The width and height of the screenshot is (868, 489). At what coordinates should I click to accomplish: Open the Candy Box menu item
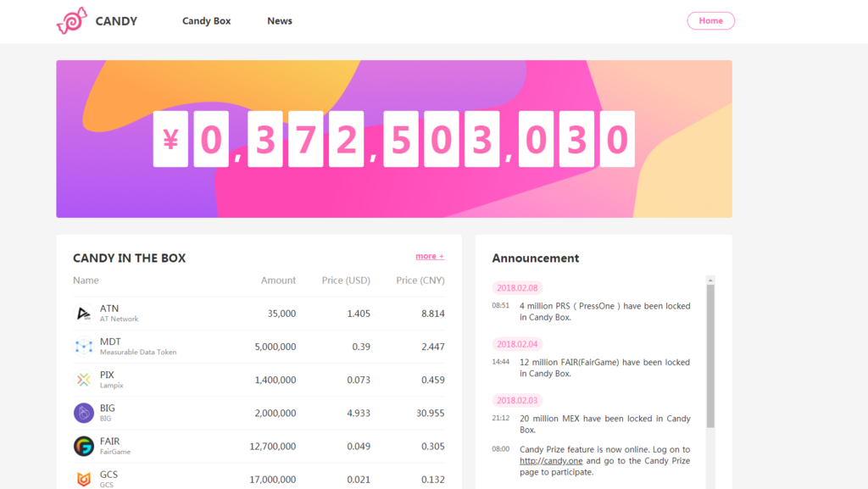pos(207,21)
